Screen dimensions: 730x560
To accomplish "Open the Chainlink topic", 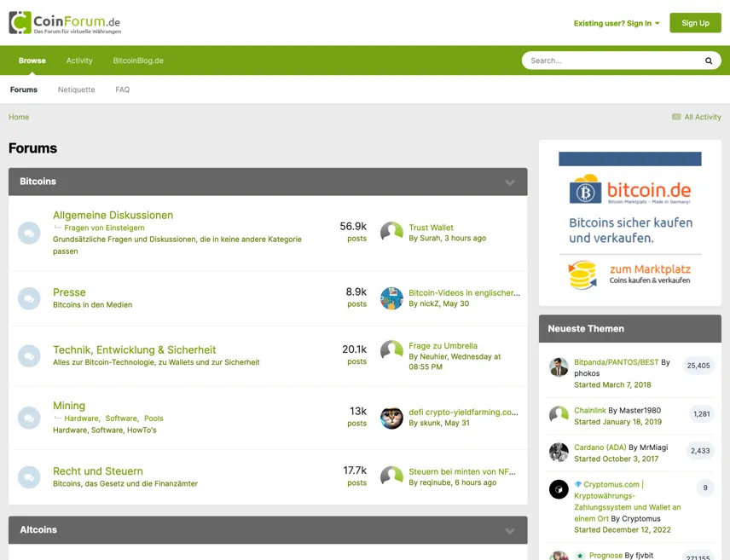I will (590, 410).
